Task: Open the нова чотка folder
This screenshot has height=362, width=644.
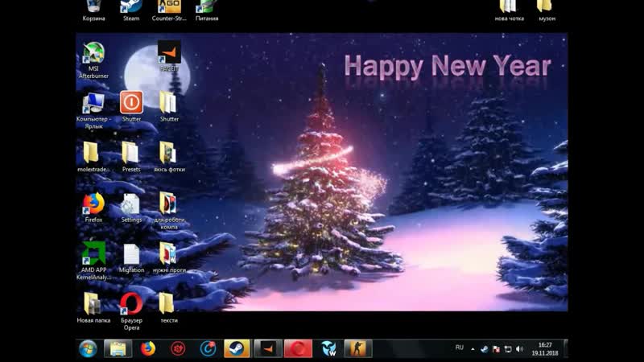Action: 510,10
